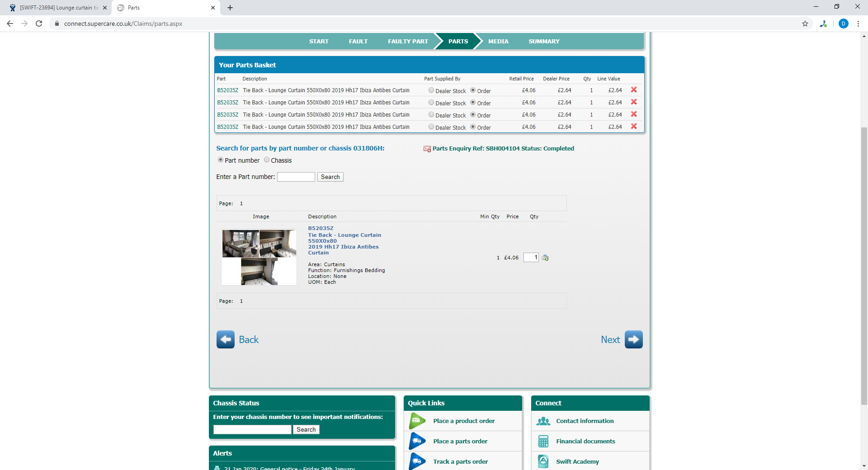Select Dealer Stock for second basket row
868x470 pixels.
pos(431,103)
